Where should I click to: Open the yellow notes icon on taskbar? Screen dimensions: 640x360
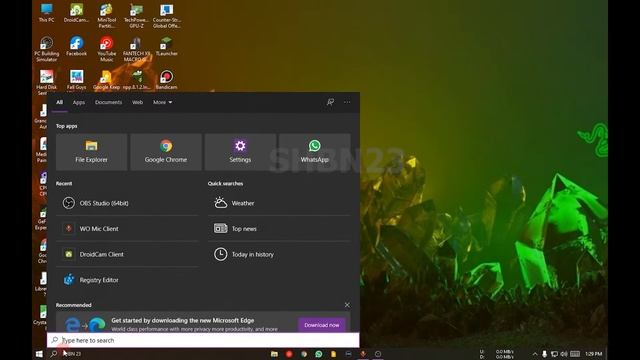tap(333, 354)
